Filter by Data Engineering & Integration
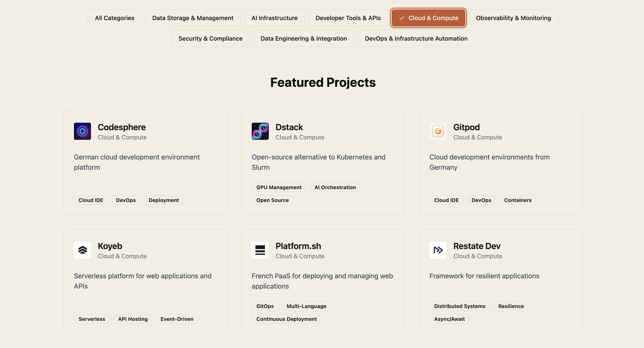Screen dimensions: 644x348 tap(303, 38)
